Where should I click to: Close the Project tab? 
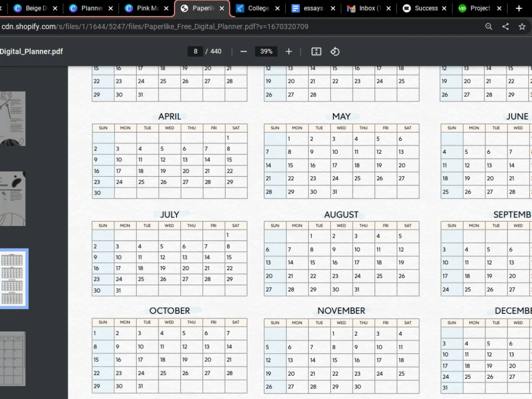point(499,9)
